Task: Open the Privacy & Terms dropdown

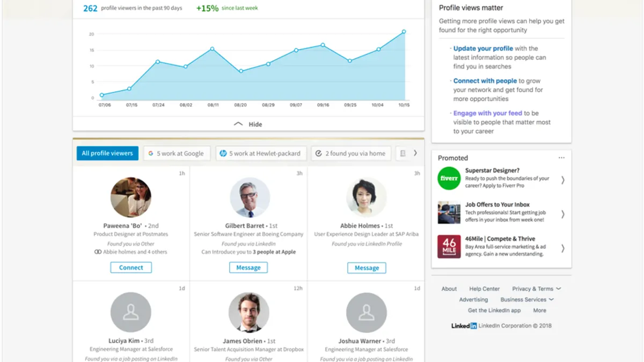Action: tap(537, 289)
